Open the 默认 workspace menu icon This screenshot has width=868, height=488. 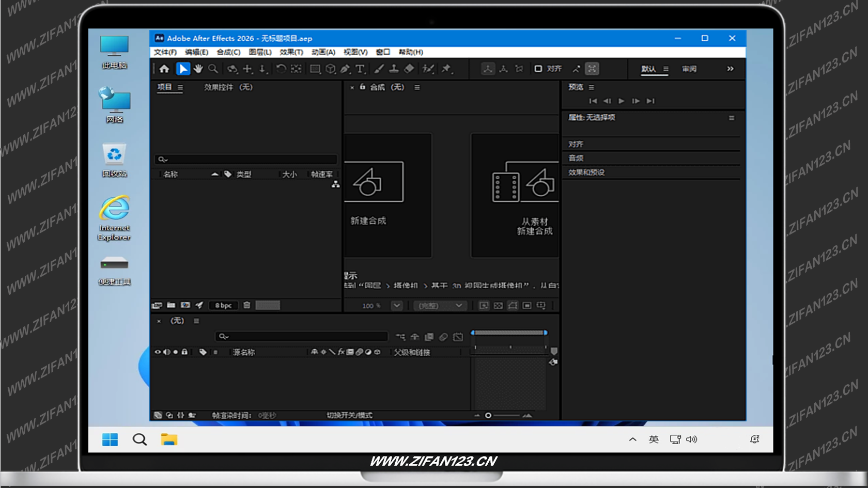point(666,69)
